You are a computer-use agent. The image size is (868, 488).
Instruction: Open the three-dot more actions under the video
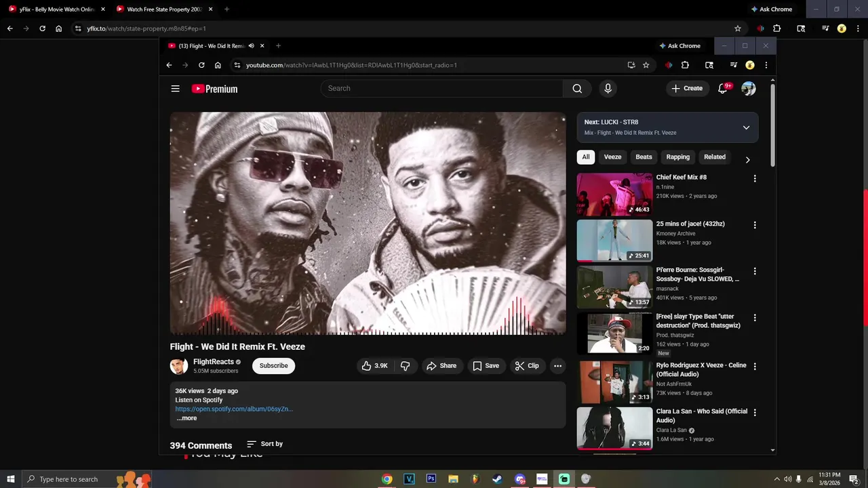(x=557, y=366)
